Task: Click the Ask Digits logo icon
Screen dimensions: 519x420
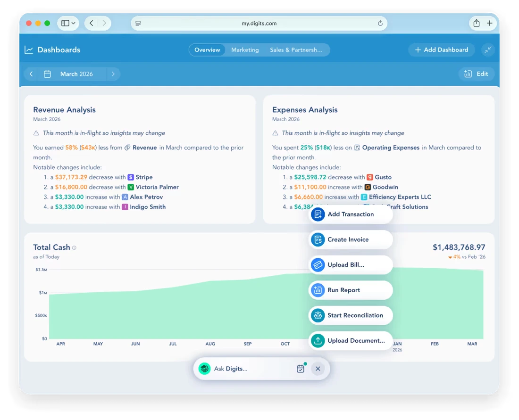Action: click(205, 369)
